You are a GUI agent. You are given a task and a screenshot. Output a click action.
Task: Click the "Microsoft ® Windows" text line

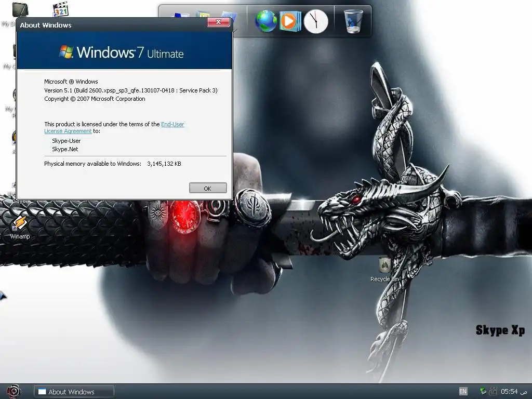(x=71, y=82)
